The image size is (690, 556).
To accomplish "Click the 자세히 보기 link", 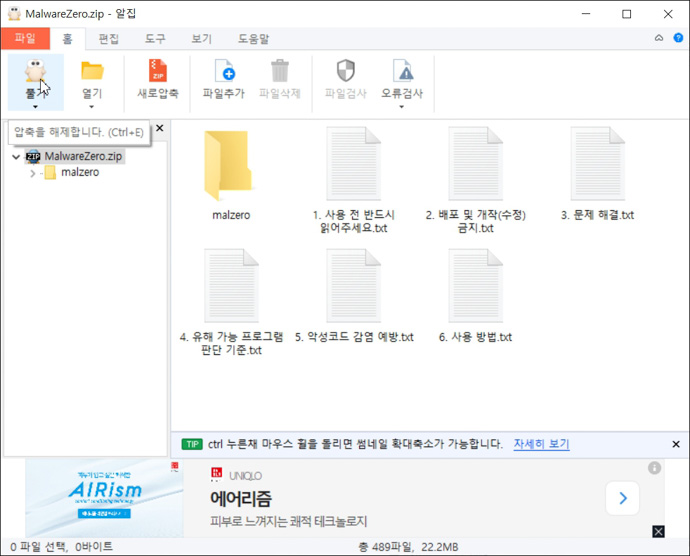I will (541, 444).
